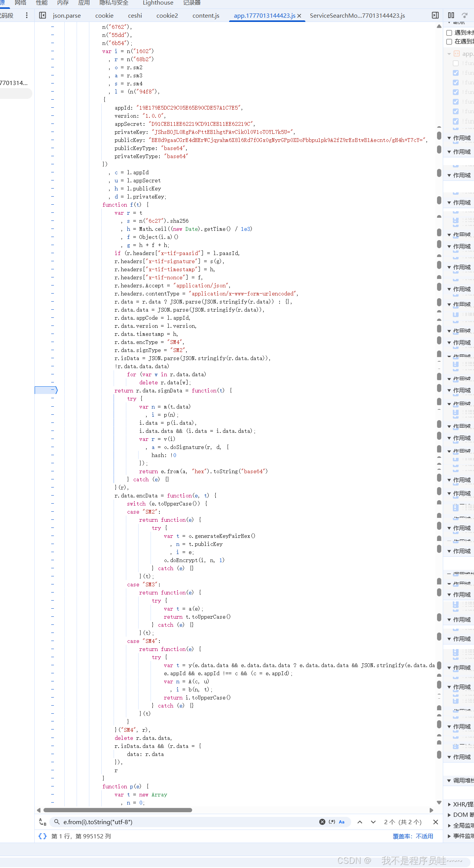Click the gutter beside 'function f(t) {' line
This screenshot has width=474, height=868.
pyautogui.click(x=52, y=205)
